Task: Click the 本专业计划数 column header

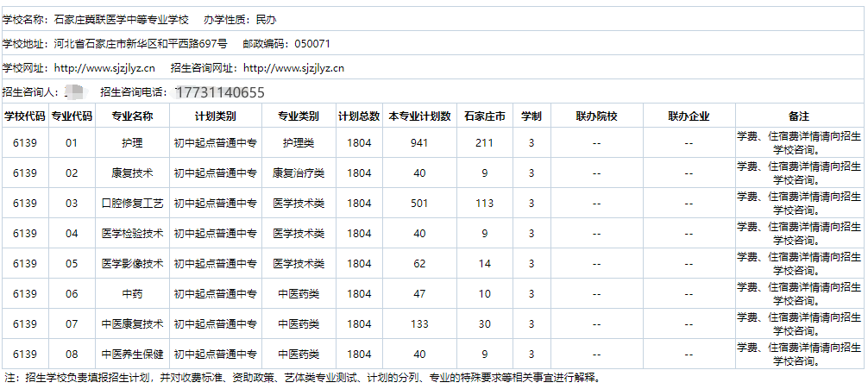Action: (419, 116)
